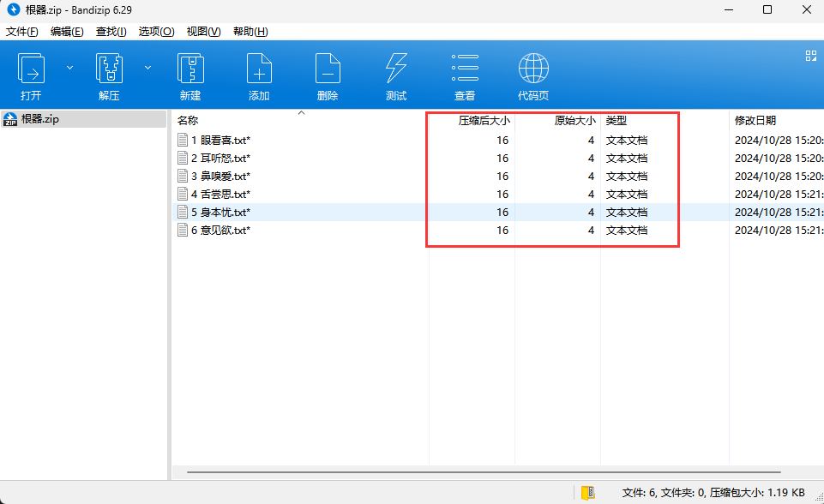Viewport: 824px width, 504px height.
Task: Open the Help (帮助) menu
Action: tap(250, 32)
